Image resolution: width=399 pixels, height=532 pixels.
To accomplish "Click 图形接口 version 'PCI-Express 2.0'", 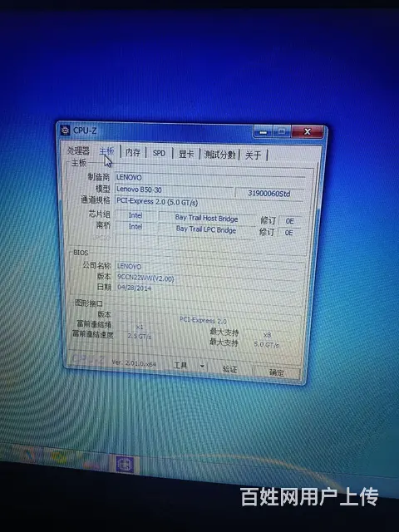I will tap(203, 320).
